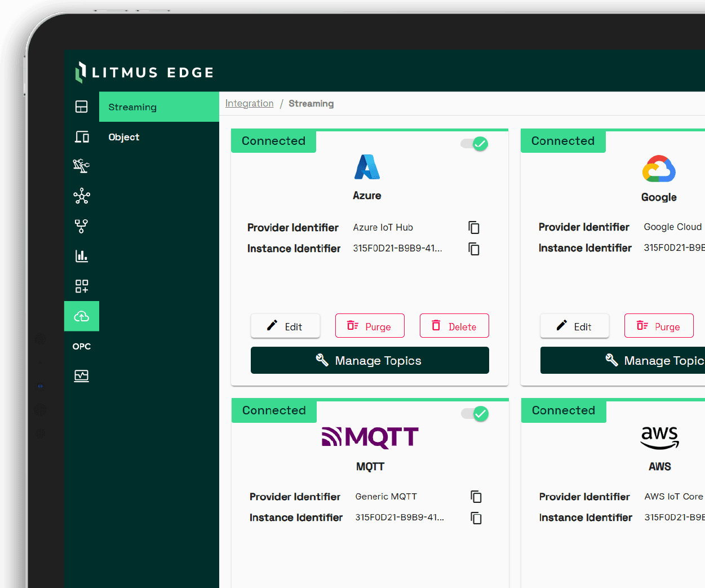The width and height of the screenshot is (705, 588).
Task: Click the active cloud Integration icon
Action: coord(82,316)
